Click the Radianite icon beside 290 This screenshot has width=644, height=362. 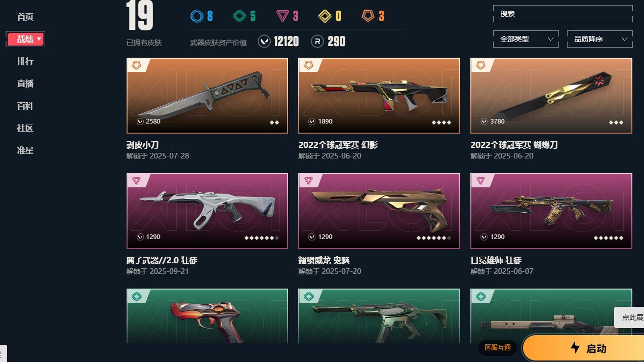[317, 42]
